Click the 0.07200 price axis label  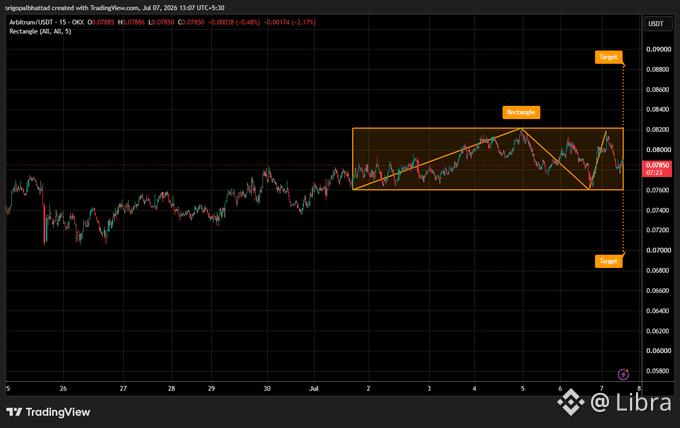pyautogui.click(x=658, y=230)
